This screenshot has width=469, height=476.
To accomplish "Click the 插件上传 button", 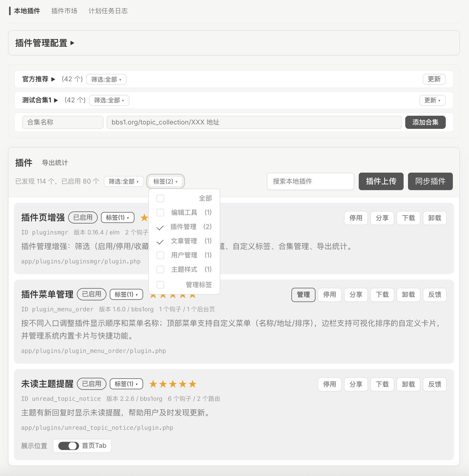I will click(381, 181).
